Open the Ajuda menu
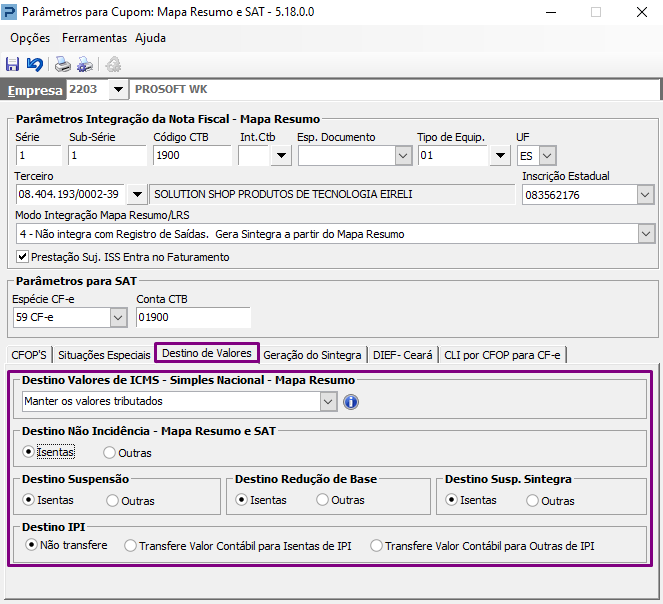 151,38
